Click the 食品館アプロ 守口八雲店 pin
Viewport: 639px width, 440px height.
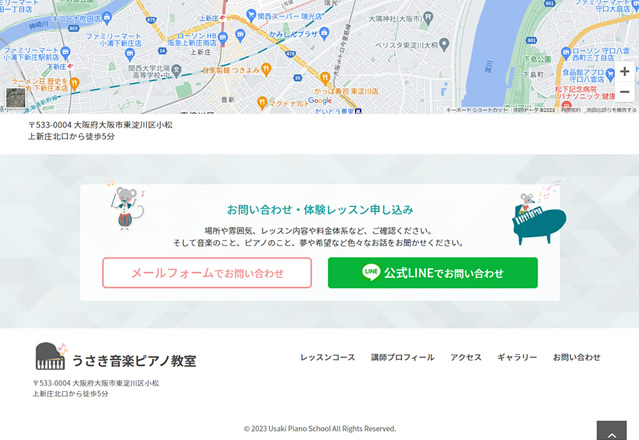pos(610,75)
